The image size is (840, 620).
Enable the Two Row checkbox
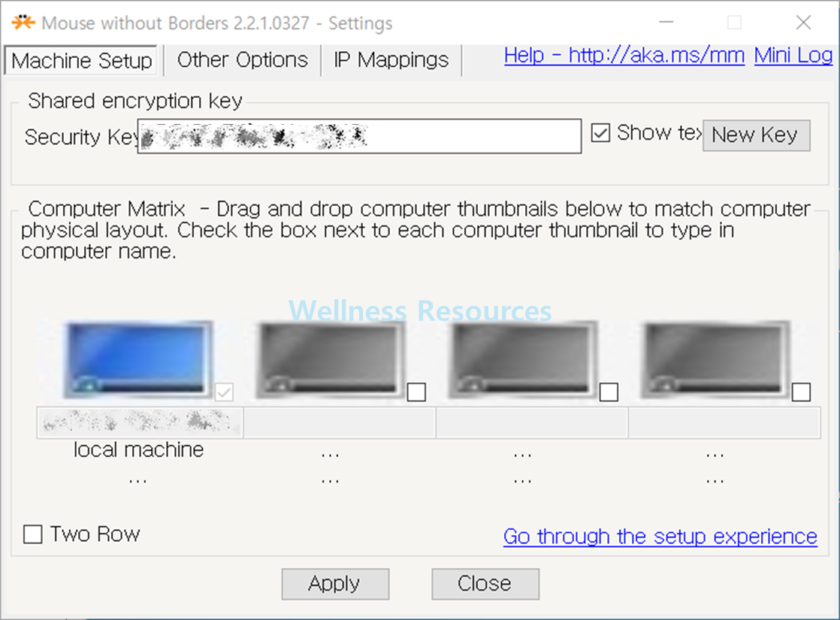point(32,534)
